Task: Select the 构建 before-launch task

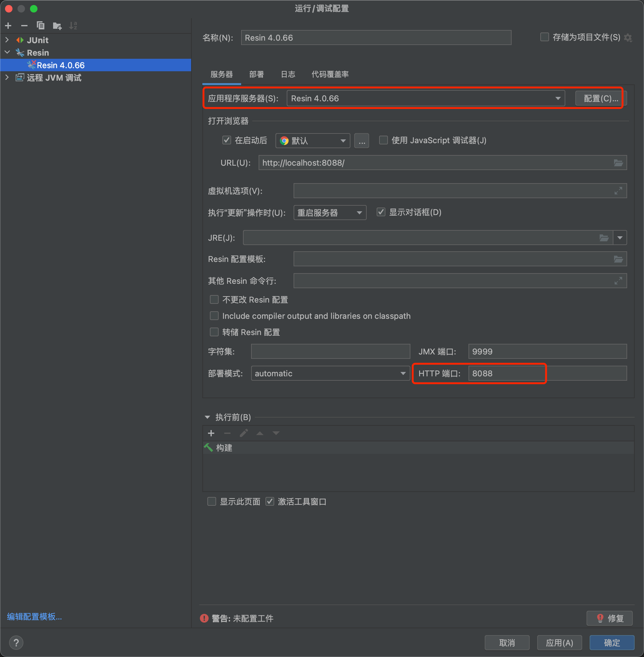Action: [418, 448]
